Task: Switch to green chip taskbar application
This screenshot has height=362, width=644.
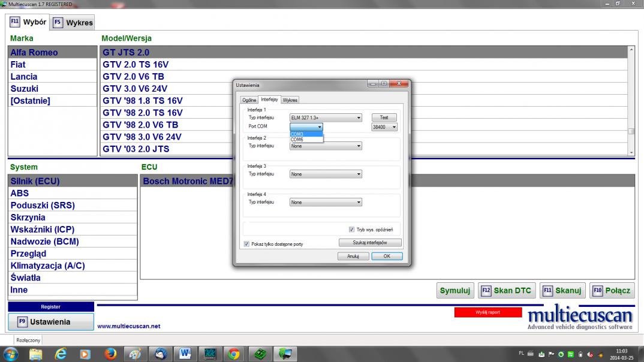Action: (x=260, y=354)
